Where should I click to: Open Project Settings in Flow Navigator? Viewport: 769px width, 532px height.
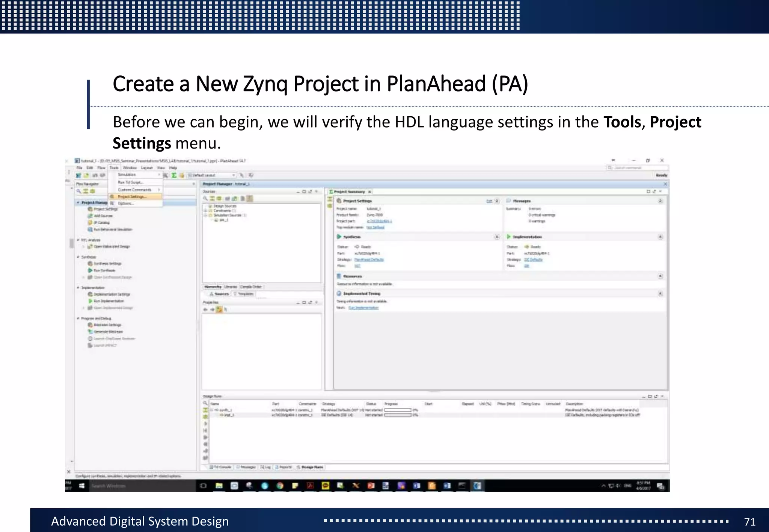point(103,209)
